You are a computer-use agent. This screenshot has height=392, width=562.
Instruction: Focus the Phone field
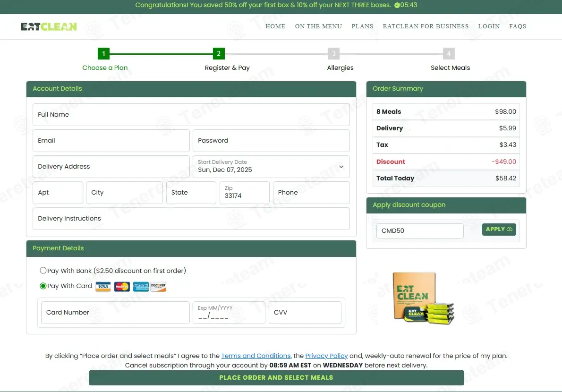[312, 193]
